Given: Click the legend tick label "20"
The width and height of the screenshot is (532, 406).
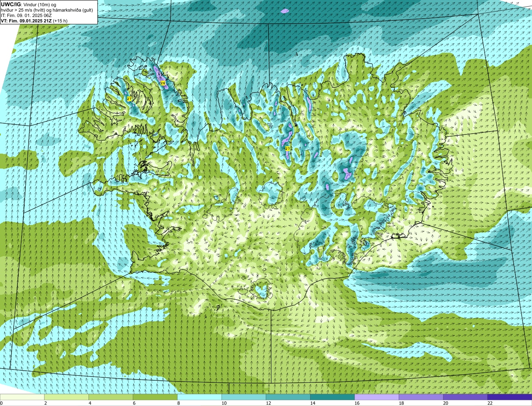Looking at the screenshot, I should [446, 403].
